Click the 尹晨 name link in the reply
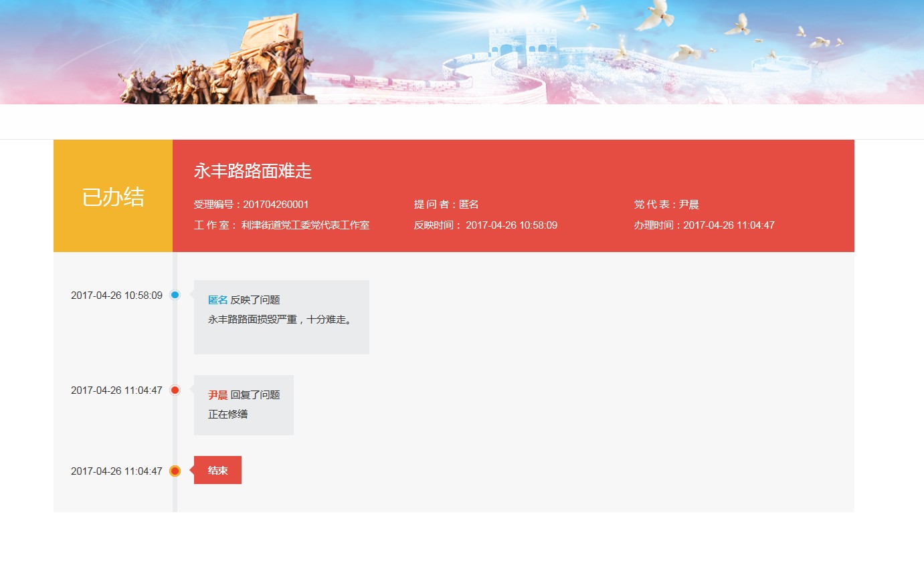The image size is (924, 581). click(x=218, y=395)
